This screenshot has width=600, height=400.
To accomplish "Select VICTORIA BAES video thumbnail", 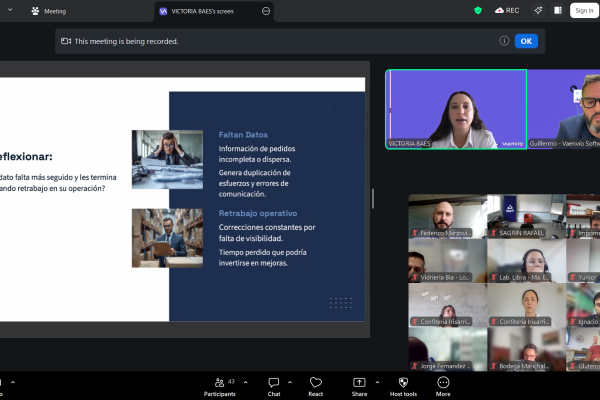I will pos(456,109).
